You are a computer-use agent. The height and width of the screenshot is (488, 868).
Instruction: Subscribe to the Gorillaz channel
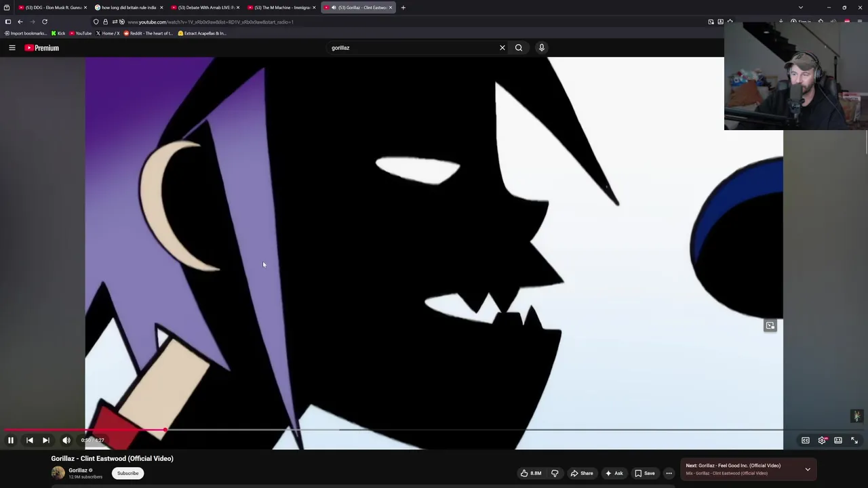click(x=127, y=473)
